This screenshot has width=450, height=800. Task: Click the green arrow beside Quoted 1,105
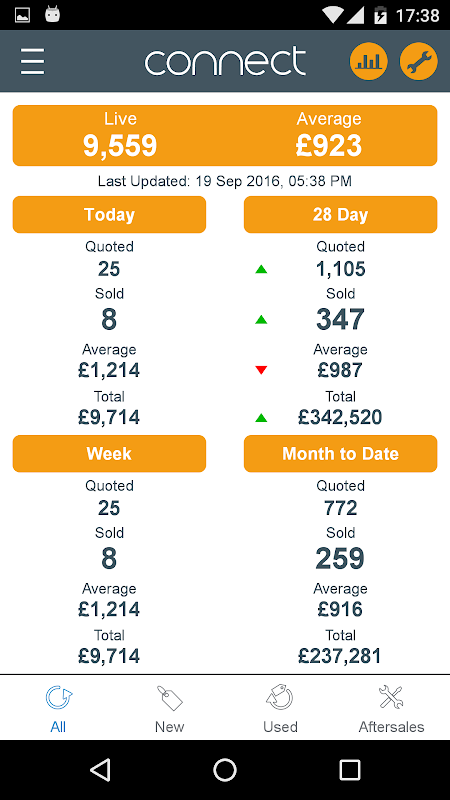coord(261,269)
